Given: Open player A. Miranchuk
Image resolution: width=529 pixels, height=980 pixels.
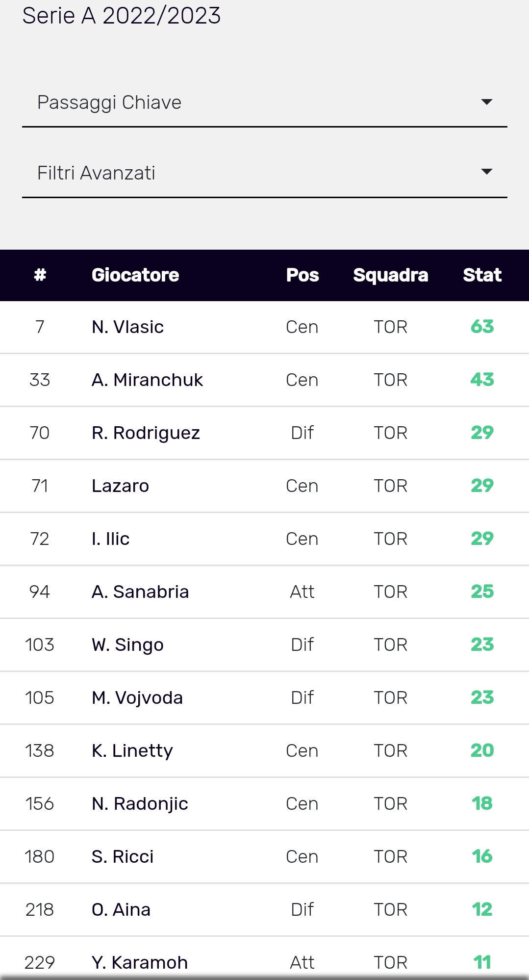Looking at the screenshot, I should tap(147, 380).
